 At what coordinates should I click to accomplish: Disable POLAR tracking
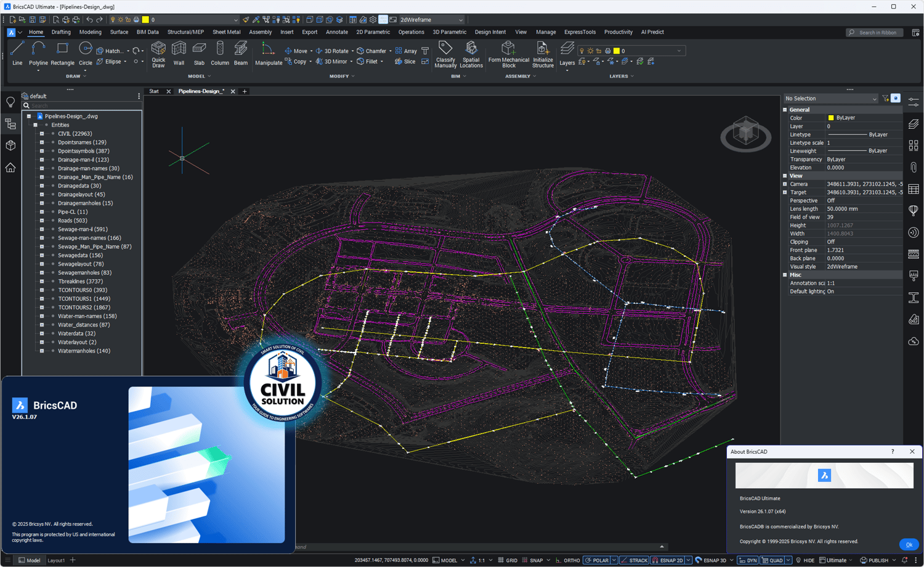[596, 560]
